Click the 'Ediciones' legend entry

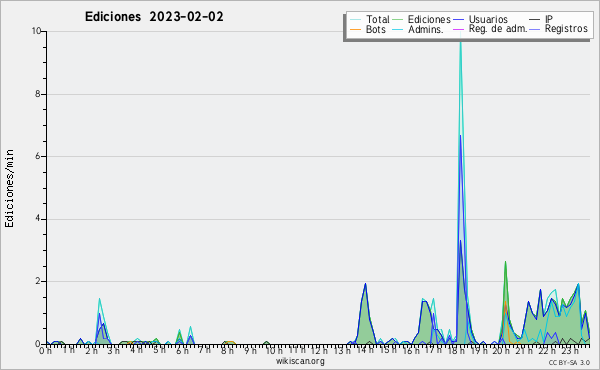click(x=429, y=19)
